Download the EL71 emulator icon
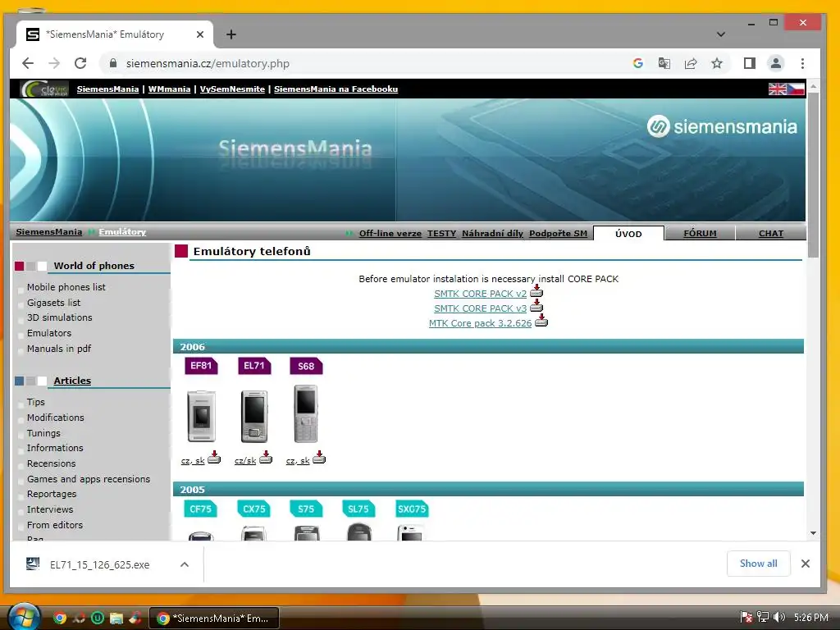The image size is (840, 630). click(266, 458)
